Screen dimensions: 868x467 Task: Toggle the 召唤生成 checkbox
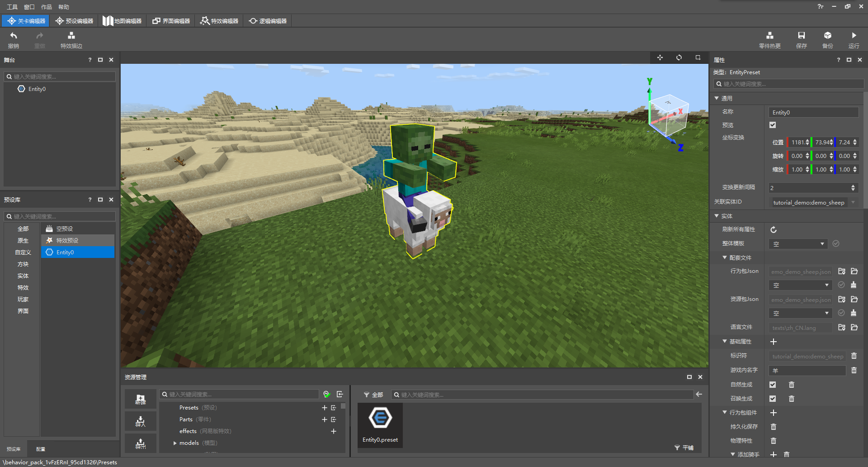coord(773,399)
